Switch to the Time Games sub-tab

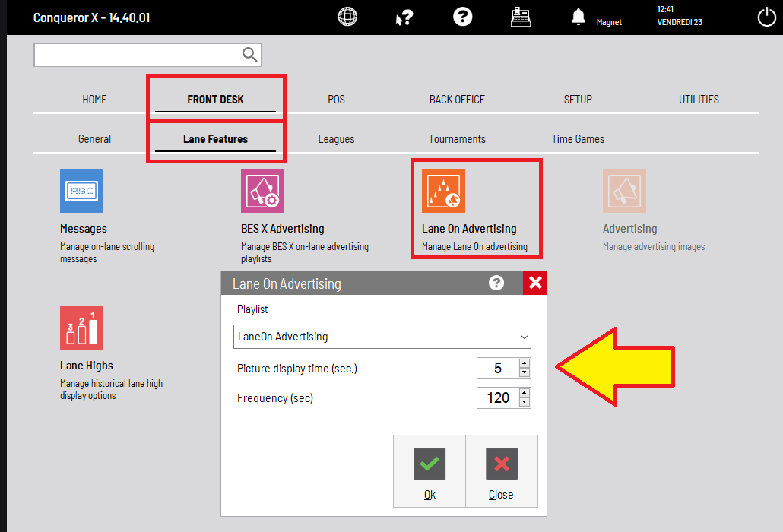click(x=578, y=139)
